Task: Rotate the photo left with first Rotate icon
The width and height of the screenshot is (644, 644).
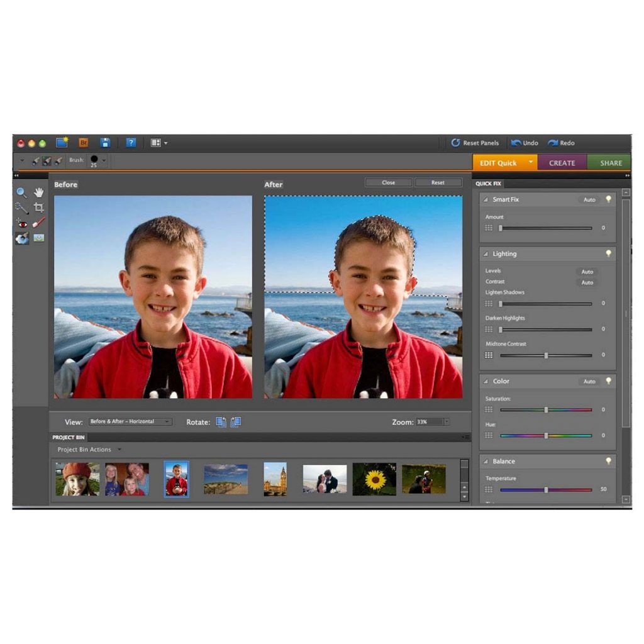Action: click(x=221, y=422)
